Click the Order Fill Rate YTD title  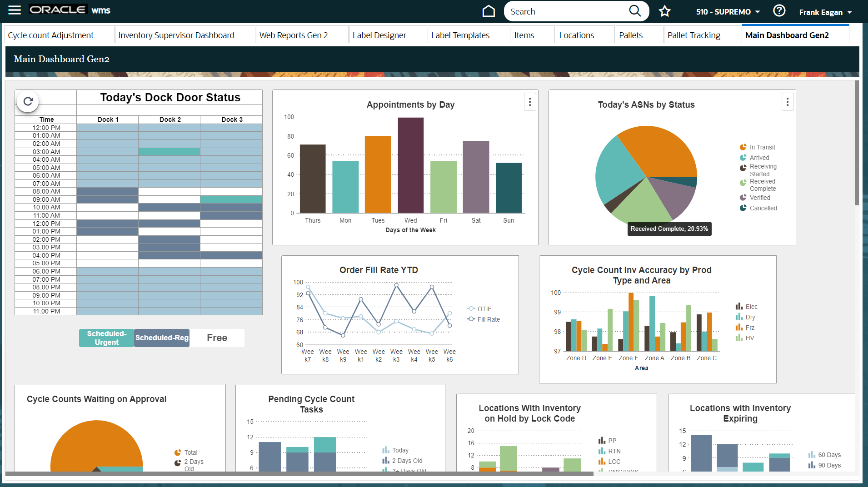coord(379,270)
